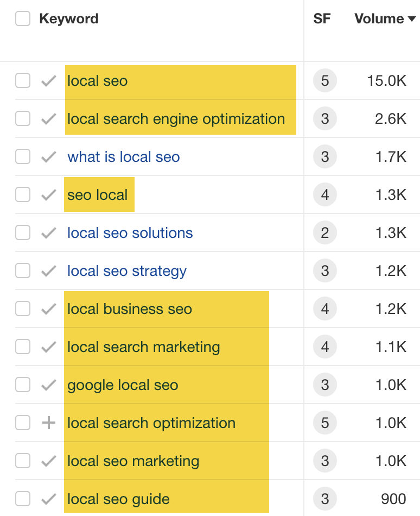Viewport: 420px width, 516px height.
Task: Check the checkbox for "local search marketing"
Action: (23, 347)
